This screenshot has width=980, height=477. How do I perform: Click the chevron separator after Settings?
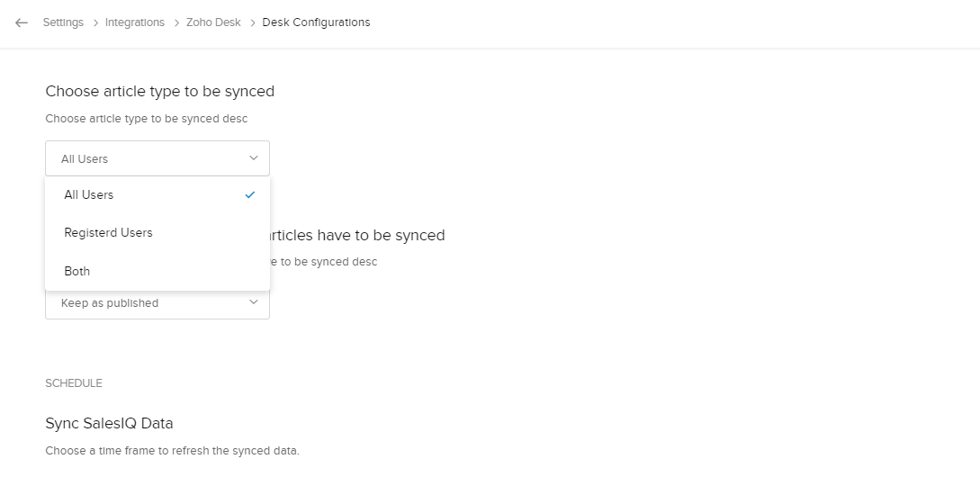(x=94, y=22)
